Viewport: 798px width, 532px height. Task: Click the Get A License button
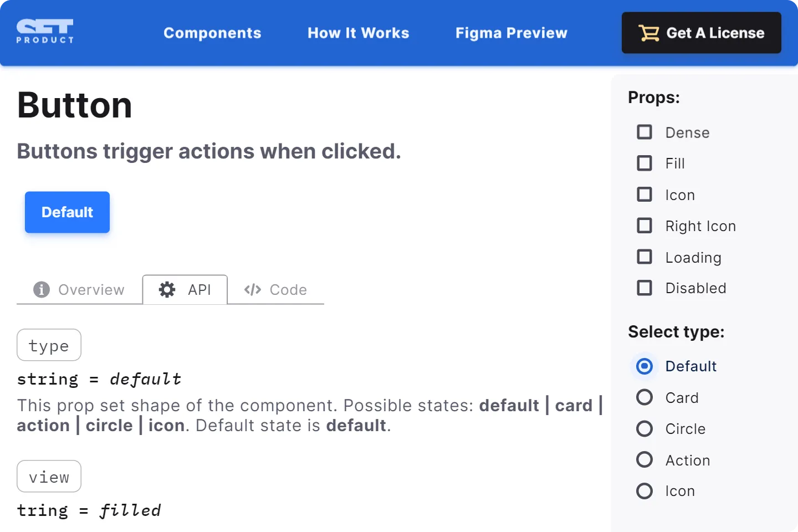pyautogui.click(x=701, y=33)
